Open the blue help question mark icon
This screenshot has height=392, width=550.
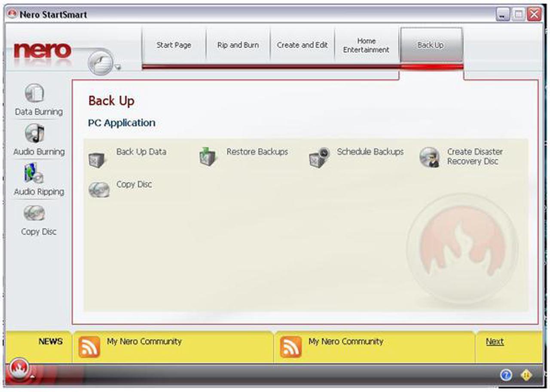tap(506, 375)
